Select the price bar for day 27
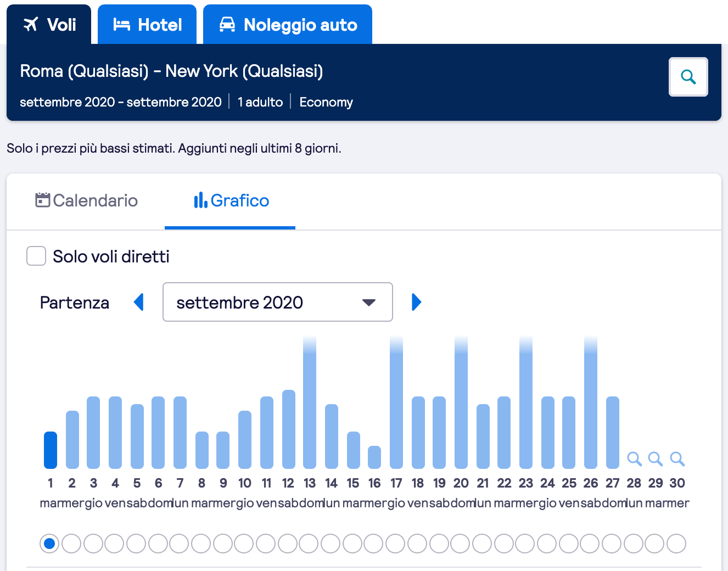The height and width of the screenshot is (571, 728). [x=613, y=432]
